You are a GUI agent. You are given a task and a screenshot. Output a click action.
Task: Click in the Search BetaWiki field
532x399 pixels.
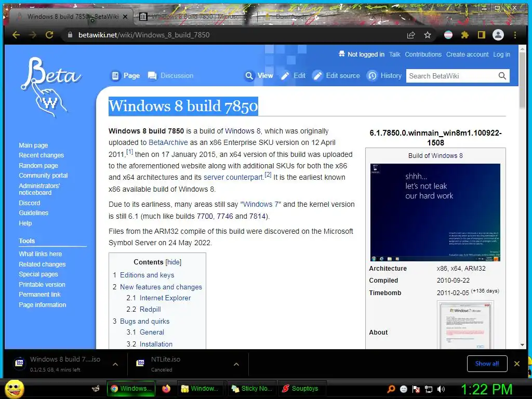[x=451, y=76]
